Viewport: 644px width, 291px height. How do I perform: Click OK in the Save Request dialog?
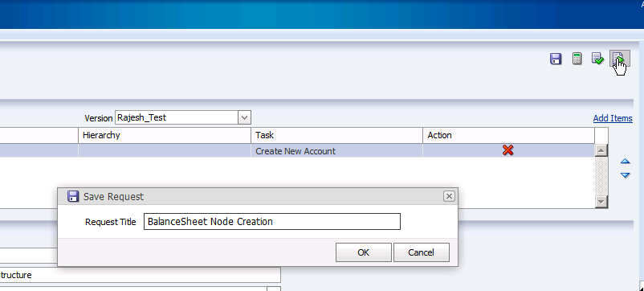click(x=363, y=252)
